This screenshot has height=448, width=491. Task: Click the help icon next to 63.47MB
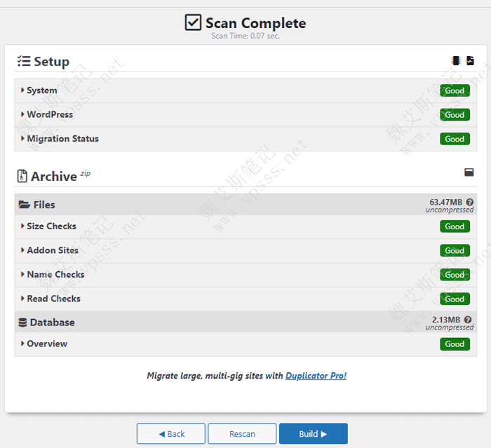(x=469, y=202)
